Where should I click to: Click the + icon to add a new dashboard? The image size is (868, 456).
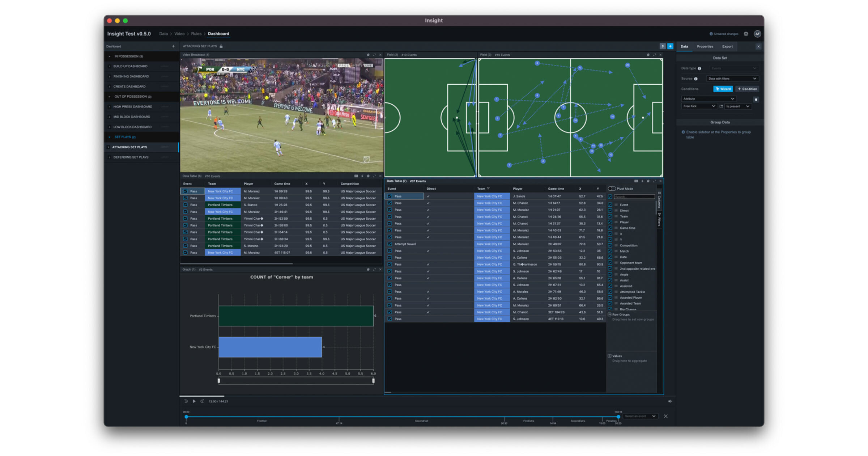coord(174,46)
